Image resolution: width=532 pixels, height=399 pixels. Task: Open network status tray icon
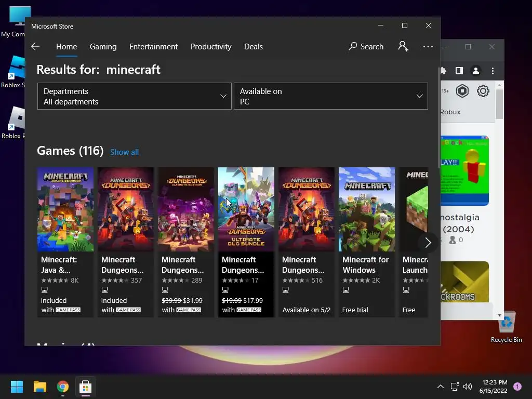455,387
